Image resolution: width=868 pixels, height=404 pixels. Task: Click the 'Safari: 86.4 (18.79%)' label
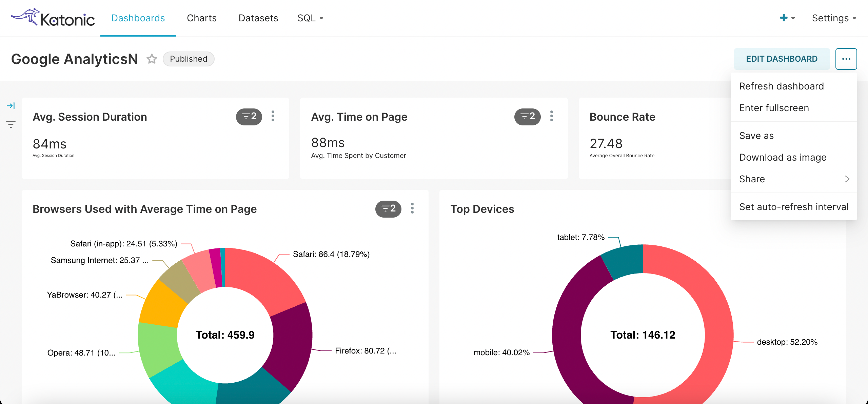(x=331, y=254)
